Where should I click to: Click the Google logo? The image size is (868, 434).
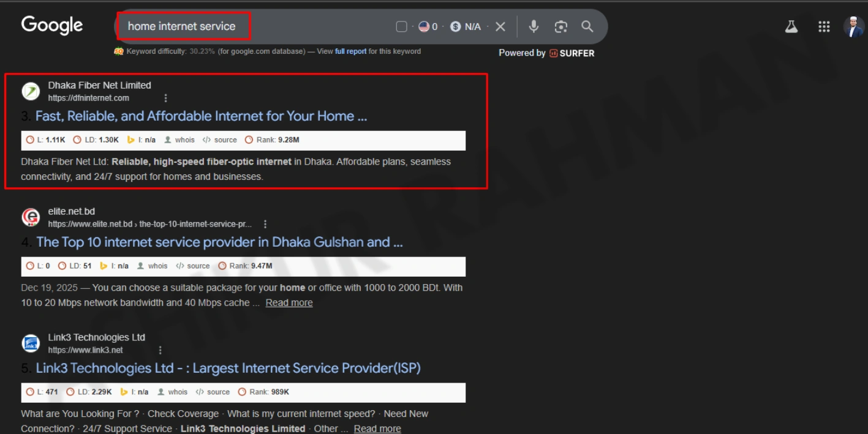point(52,25)
